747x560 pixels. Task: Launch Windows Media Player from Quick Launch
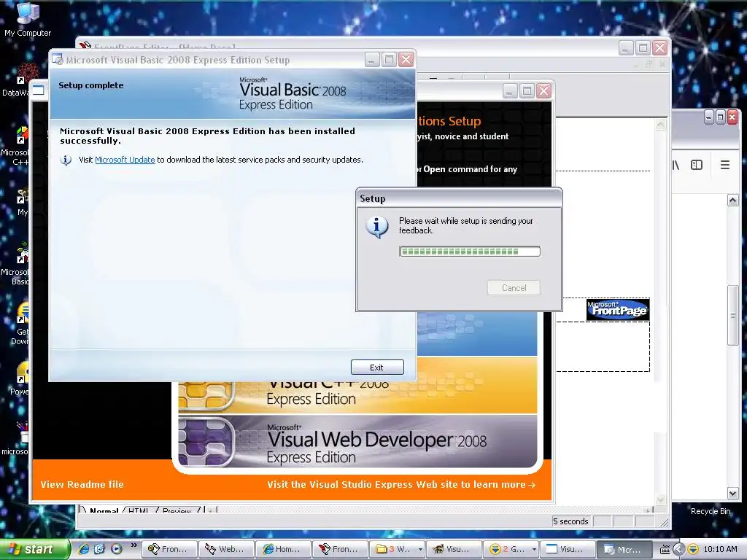116,549
